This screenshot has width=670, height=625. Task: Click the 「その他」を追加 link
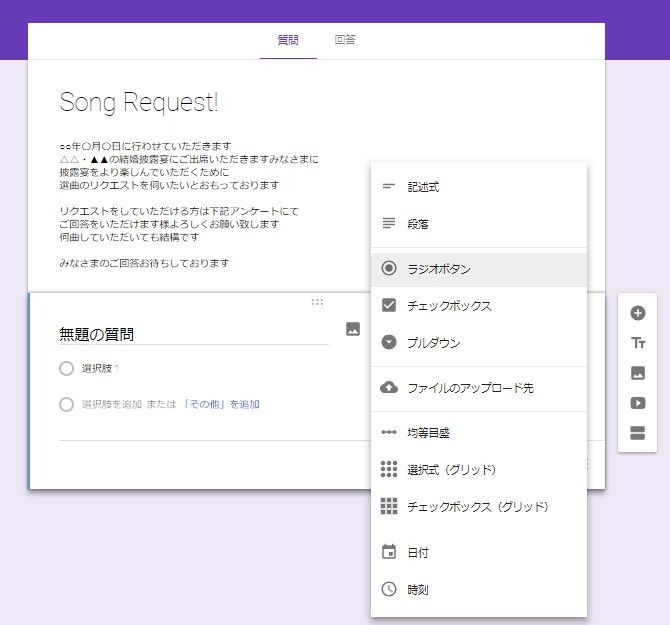pos(221,404)
